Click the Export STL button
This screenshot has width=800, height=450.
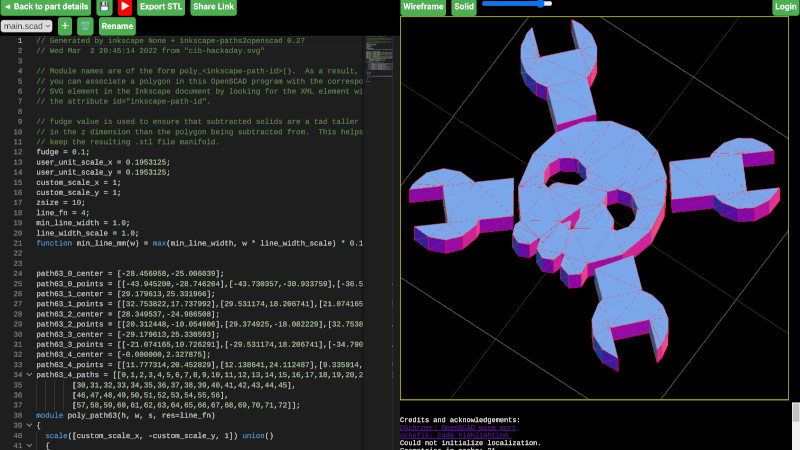(x=161, y=7)
